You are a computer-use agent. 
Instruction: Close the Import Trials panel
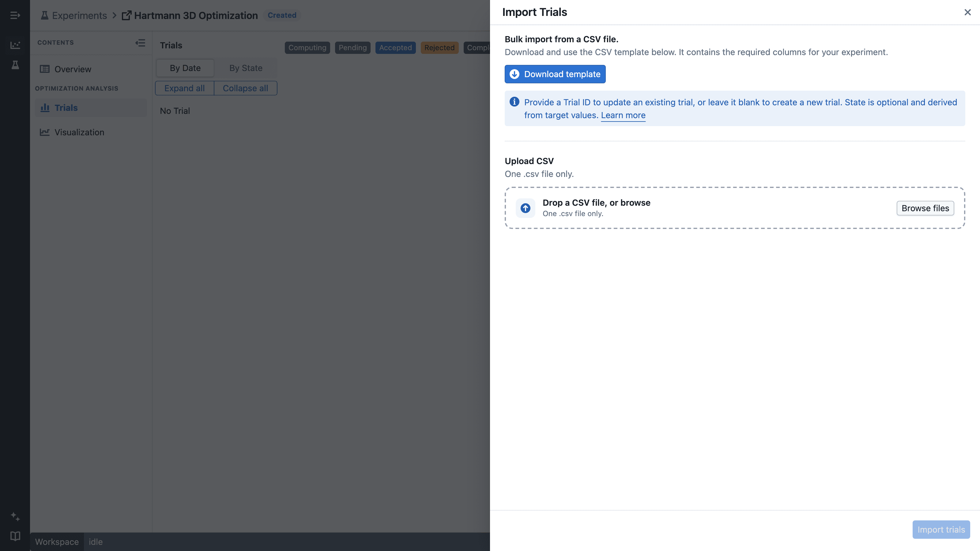(967, 12)
